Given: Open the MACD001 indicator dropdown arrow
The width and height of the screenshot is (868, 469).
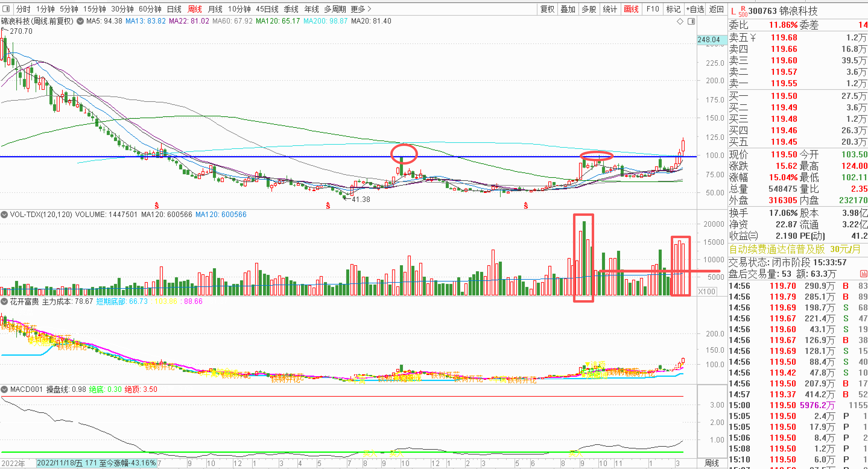Looking at the screenshot, I should tap(5, 389).
